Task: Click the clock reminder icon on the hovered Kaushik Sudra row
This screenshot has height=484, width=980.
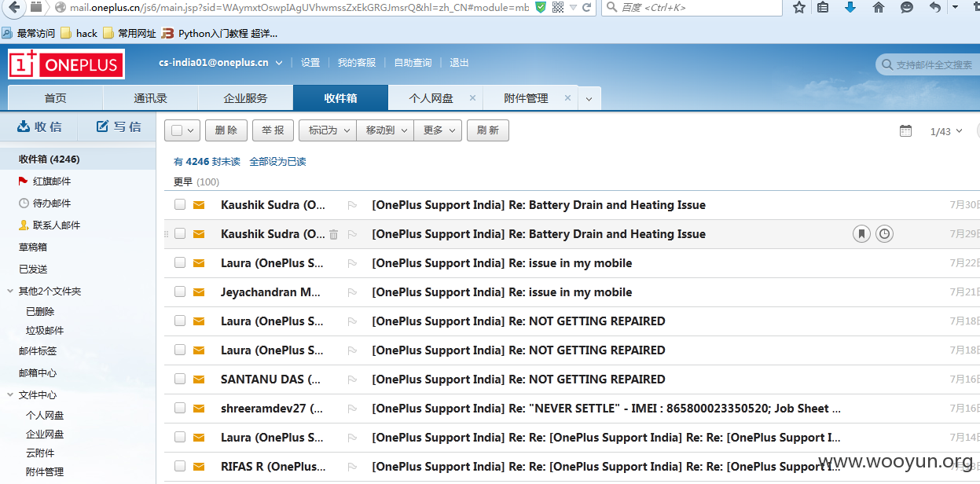Action: point(884,234)
